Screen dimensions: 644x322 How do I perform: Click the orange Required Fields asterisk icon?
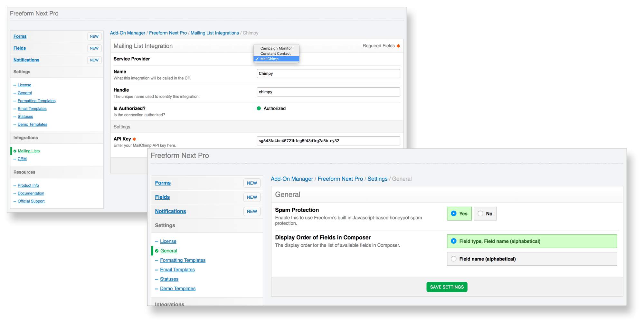[398, 46]
